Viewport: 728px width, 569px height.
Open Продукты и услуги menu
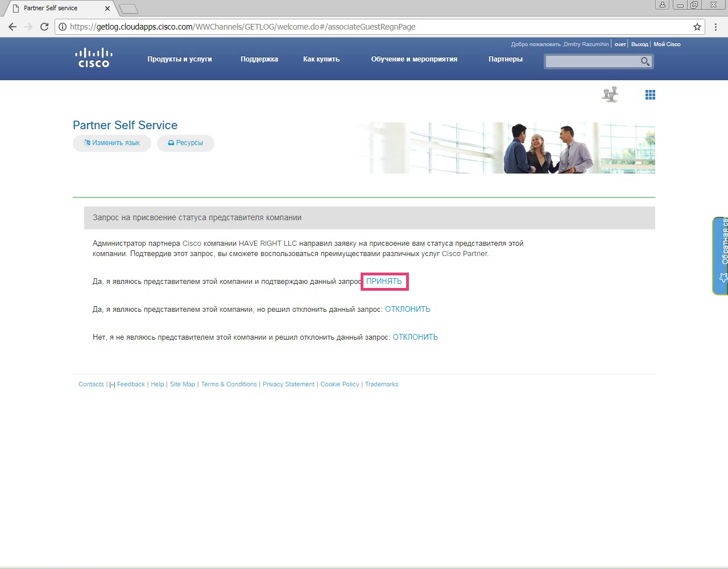tap(180, 59)
